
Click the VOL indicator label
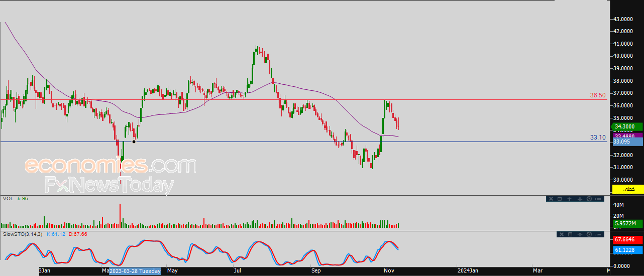8,199
